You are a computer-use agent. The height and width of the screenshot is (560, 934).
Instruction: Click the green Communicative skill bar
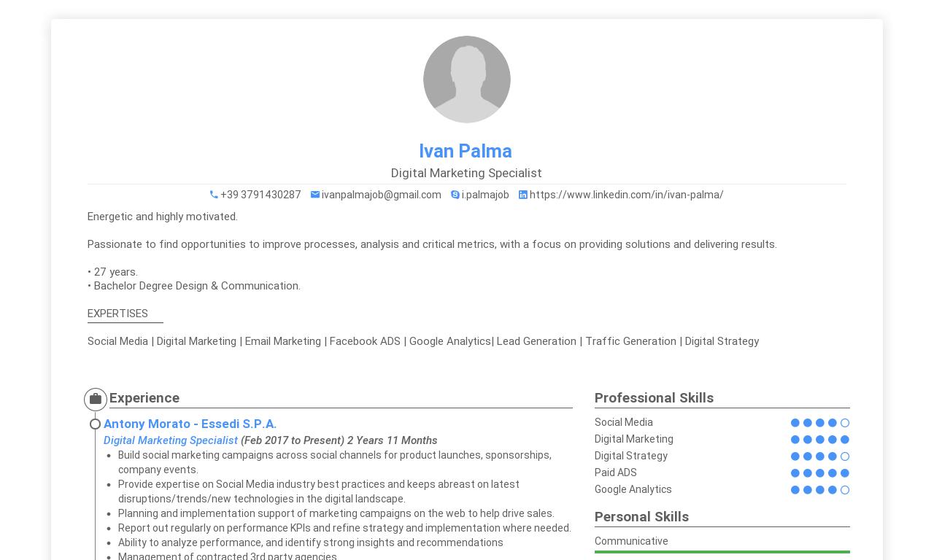(x=722, y=552)
